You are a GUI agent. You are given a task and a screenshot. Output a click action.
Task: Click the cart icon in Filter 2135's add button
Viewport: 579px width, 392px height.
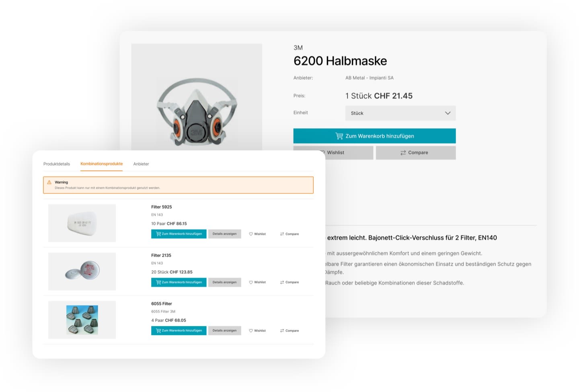[158, 282]
